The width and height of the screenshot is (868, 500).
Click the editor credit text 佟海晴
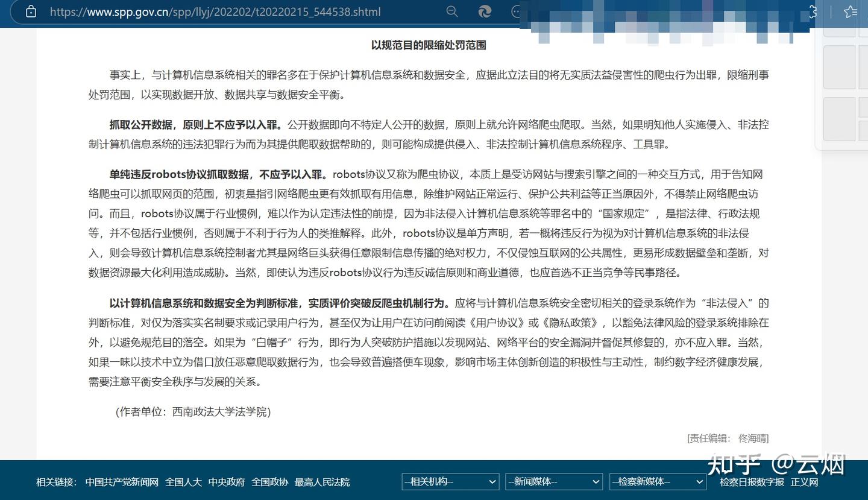pyautogui.click(x=753, y=438)
